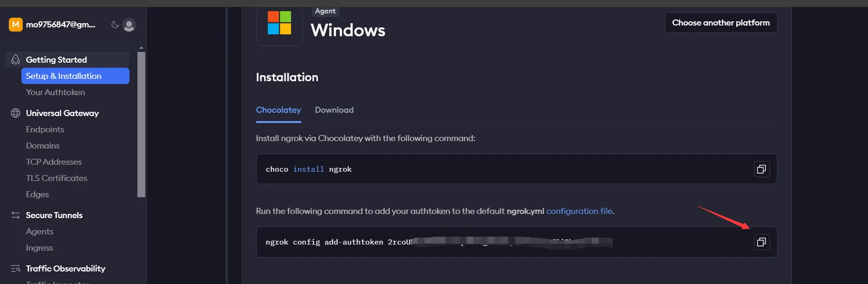The image size is (868, 284).
Task: Click the Universal Gateway globe icon
Action: 16,113
